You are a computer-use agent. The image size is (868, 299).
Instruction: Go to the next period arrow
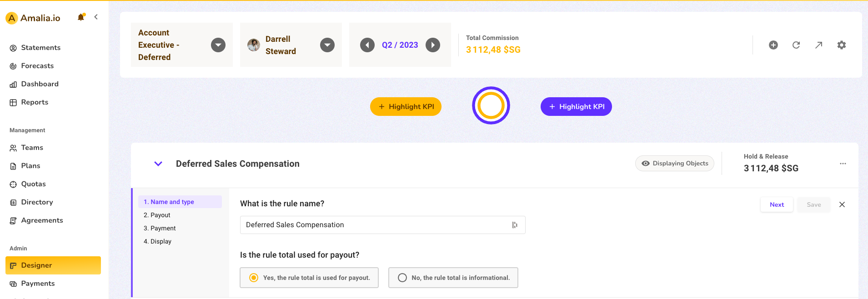[433, 45]
